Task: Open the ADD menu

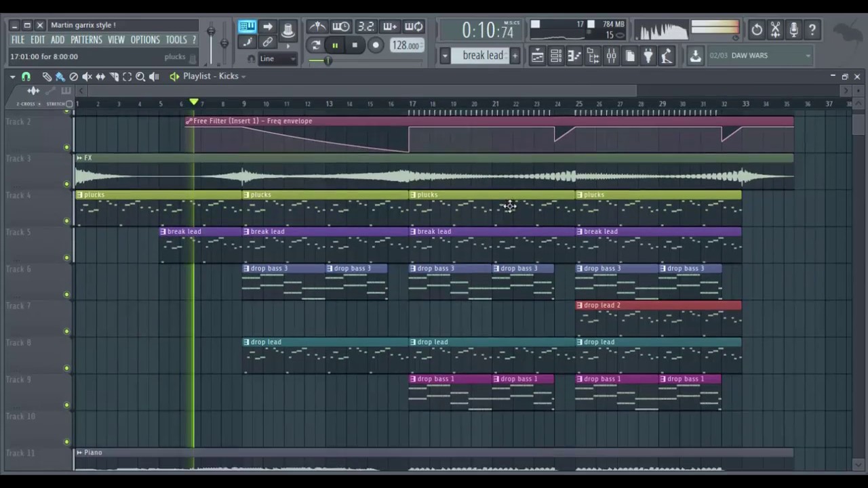Action: [x=58, y=40]
